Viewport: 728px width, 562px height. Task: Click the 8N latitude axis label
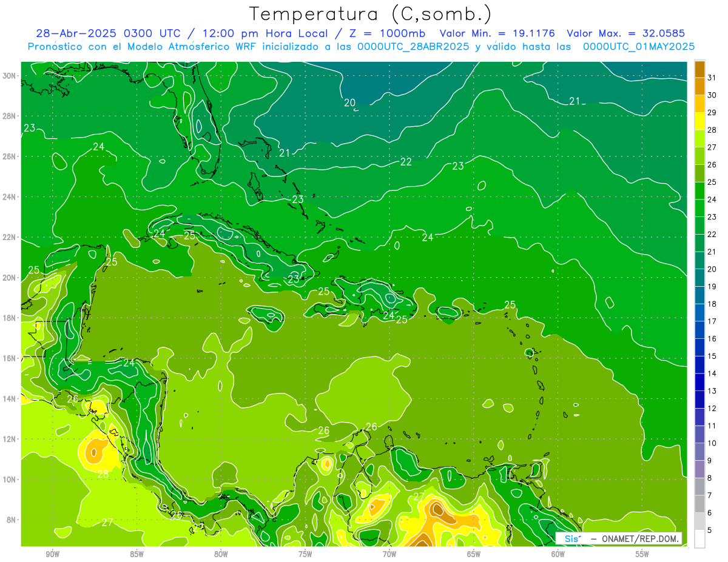coord(12,520)
